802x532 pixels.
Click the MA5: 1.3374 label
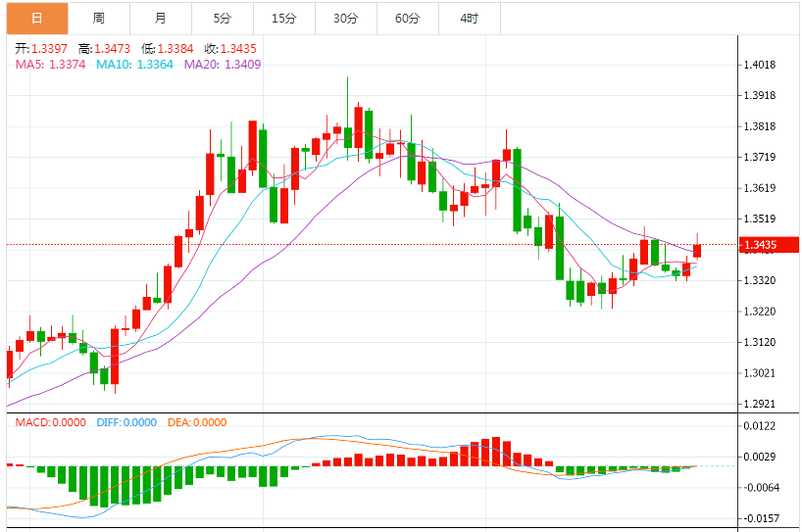coord(50,65)
